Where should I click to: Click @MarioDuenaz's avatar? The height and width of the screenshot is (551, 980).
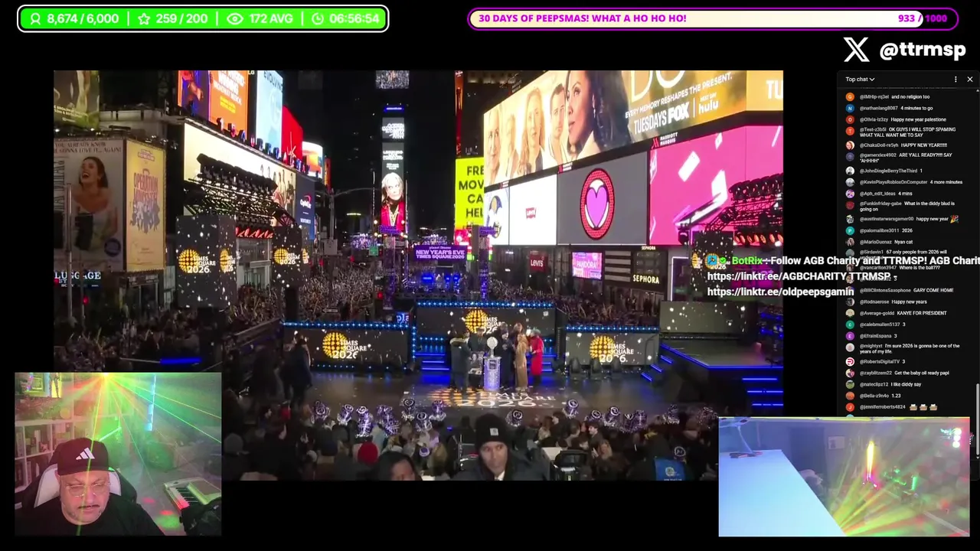click(850, 242)
